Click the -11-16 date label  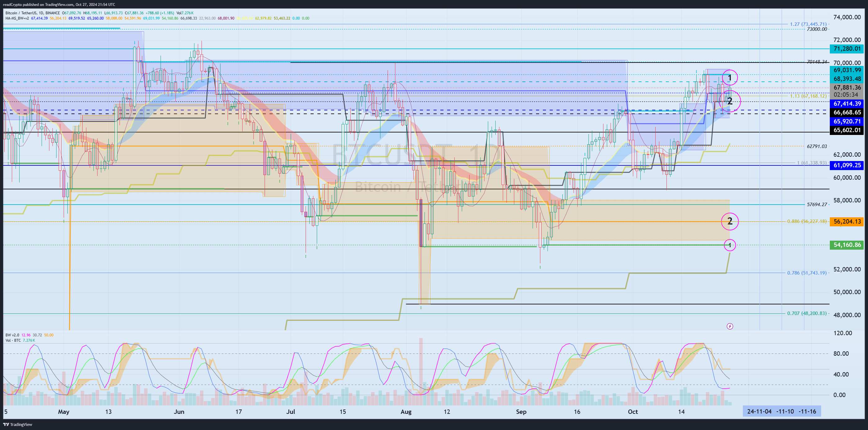tap(807, 411)
